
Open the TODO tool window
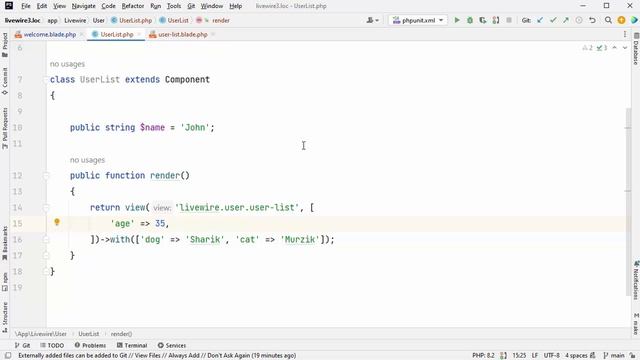coord(52,345)
